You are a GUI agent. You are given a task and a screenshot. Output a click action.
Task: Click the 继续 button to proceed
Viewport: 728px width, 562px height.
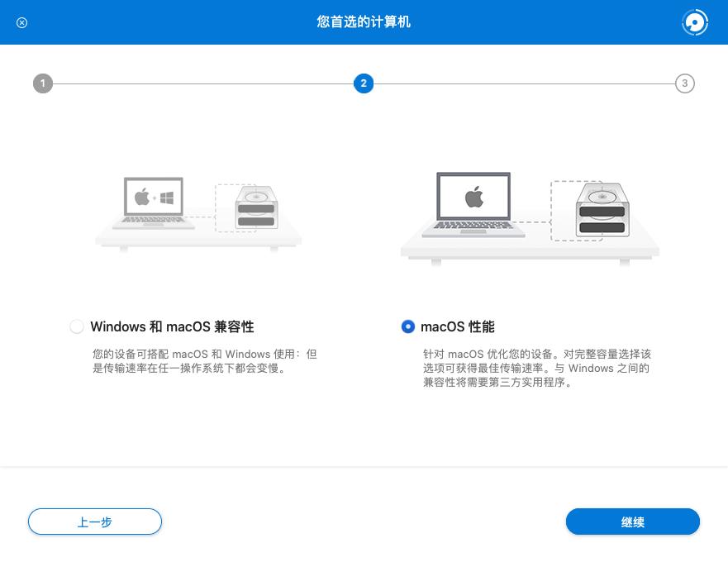click(x=633, y=522)
